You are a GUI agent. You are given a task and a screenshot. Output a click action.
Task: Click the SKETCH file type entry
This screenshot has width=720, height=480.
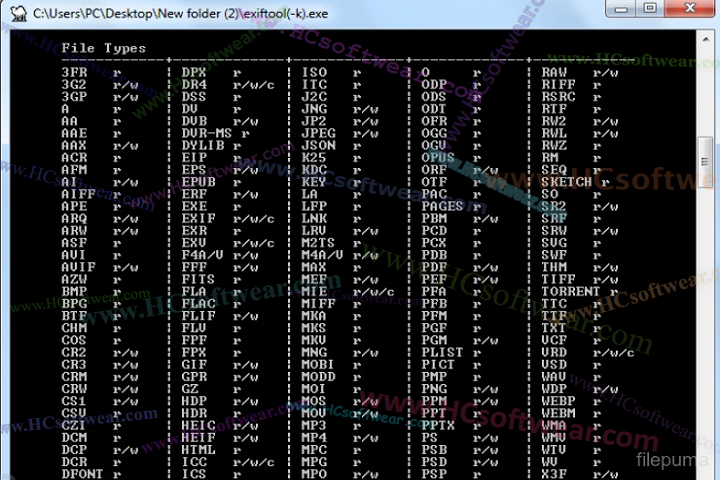click(x=566, y=183)
